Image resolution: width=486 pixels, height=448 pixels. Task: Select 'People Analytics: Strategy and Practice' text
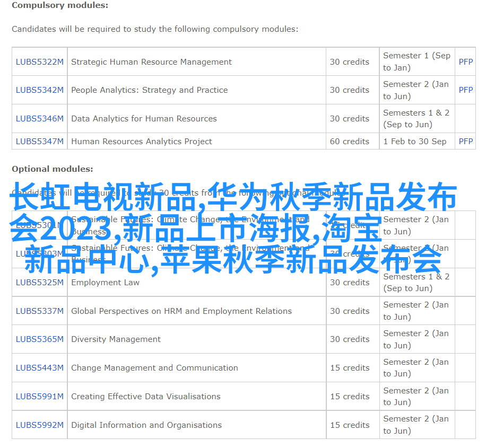point(150,90)
